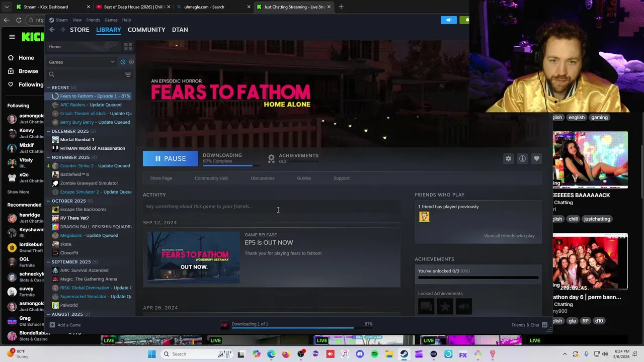Open game settings gear icon

508,158
